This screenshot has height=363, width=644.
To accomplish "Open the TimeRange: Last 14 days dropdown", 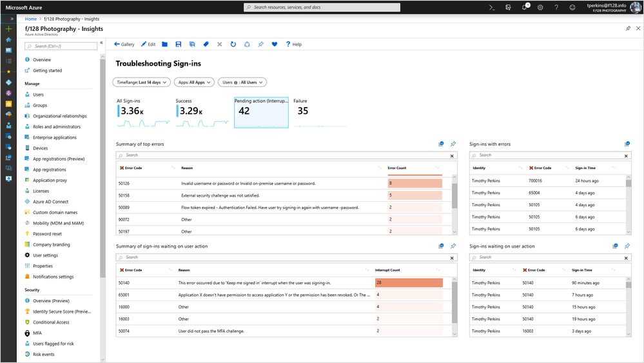I will [x=141, y=82].
